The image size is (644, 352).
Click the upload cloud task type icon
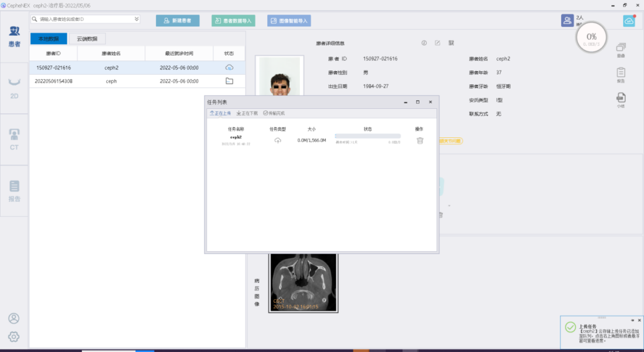pos(277,140)
